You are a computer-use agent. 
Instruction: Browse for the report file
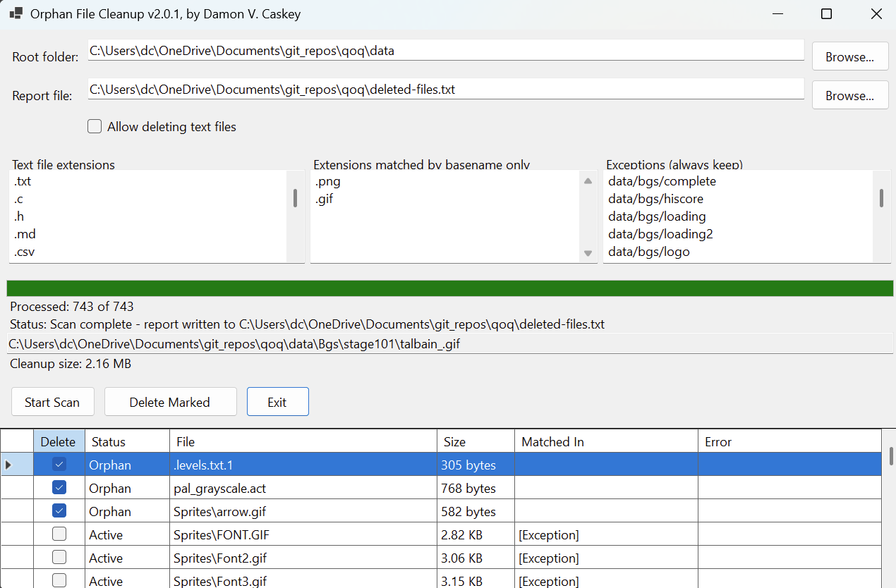click(849, 96)
